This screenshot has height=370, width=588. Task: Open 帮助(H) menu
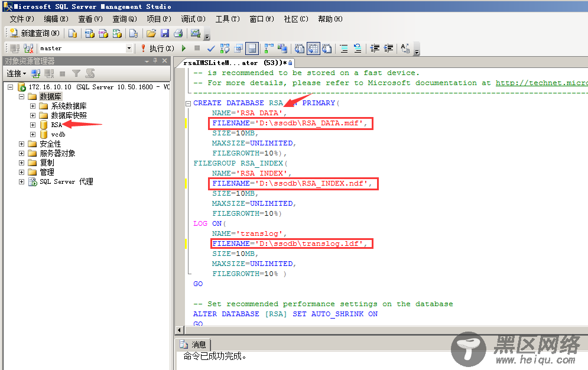[x=330, y=19]
